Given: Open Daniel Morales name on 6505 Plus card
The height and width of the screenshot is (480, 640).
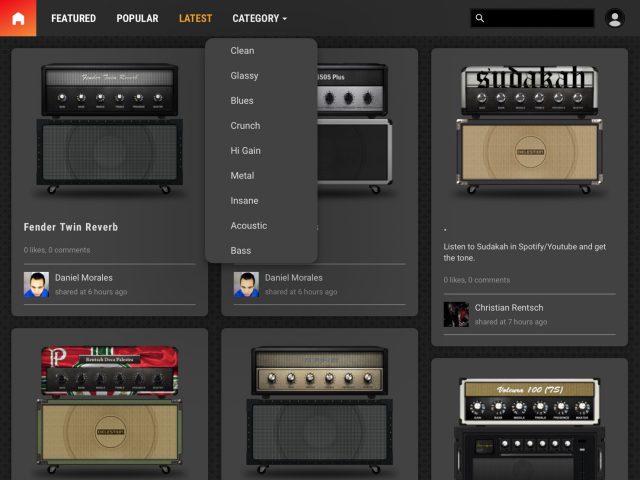Looking at the screenshot, I should pos(293,278).
